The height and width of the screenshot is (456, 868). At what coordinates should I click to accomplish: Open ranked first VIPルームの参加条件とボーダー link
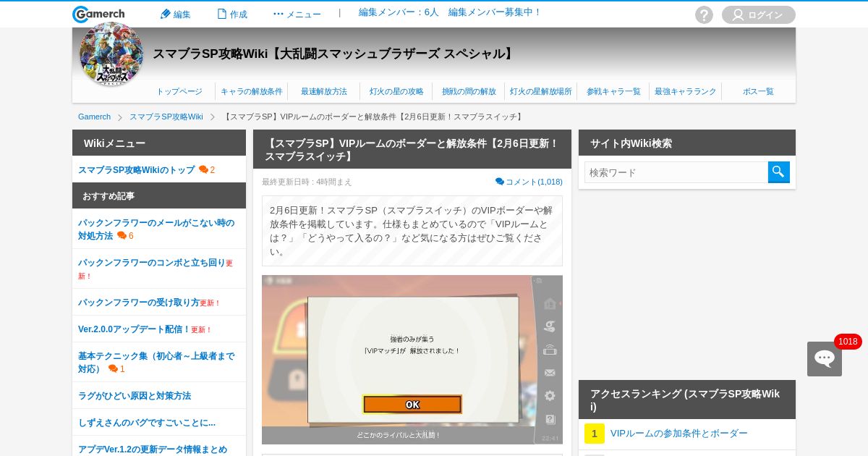click(679, 434)
